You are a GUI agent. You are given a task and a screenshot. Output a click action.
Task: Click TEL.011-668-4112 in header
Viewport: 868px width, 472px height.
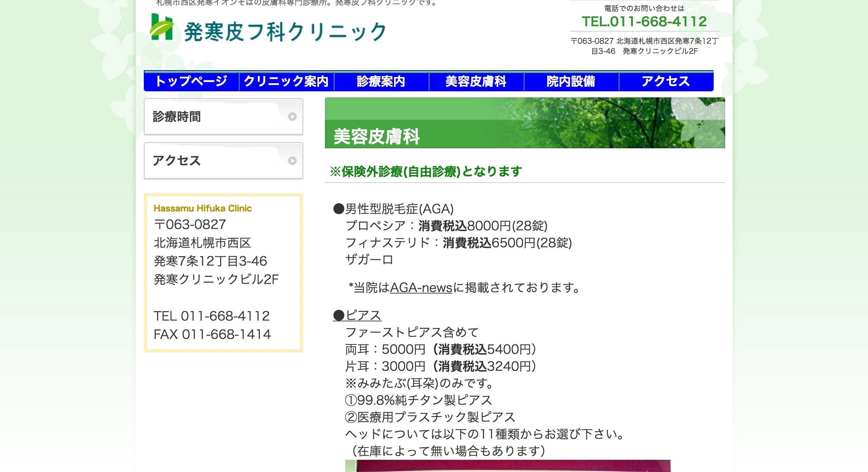pos(644,22)
